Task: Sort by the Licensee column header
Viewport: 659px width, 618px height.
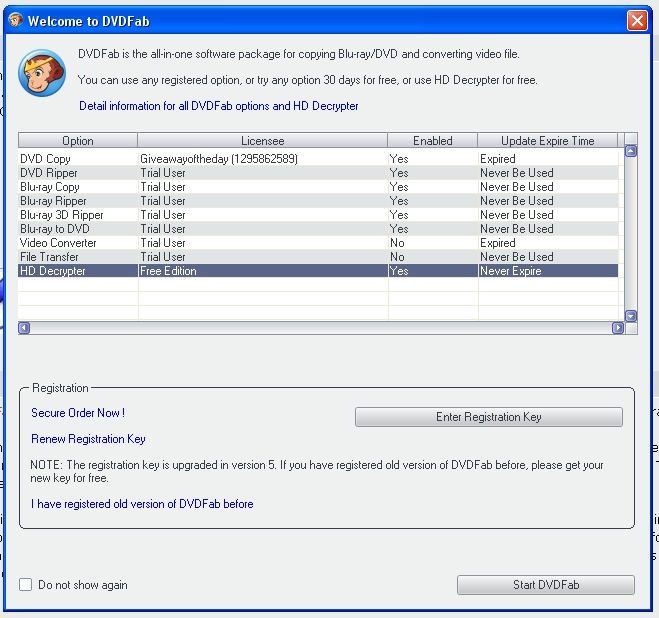Action: [263, 140]
